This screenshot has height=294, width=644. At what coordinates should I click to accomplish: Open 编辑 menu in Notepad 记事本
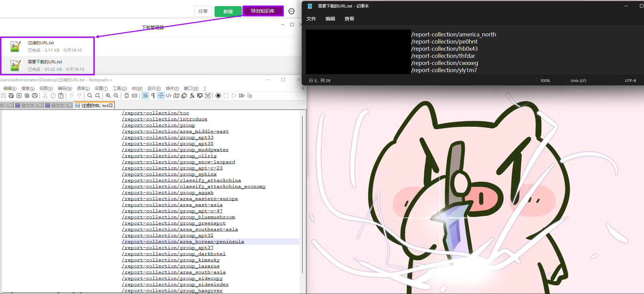330,19
